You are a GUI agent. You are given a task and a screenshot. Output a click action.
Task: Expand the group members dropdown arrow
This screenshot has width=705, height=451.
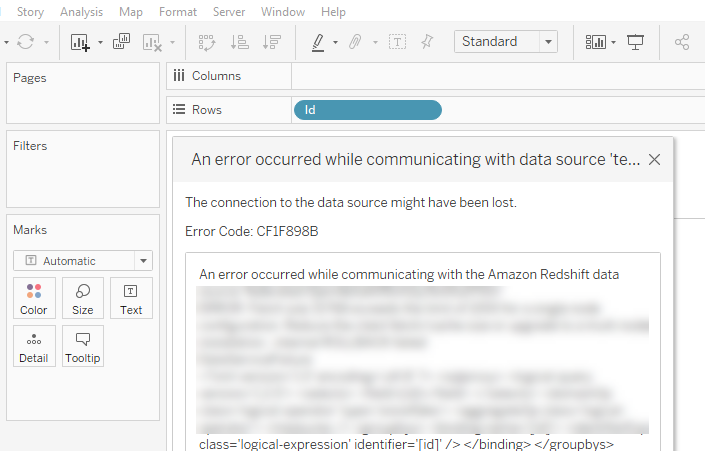point(375,42)
